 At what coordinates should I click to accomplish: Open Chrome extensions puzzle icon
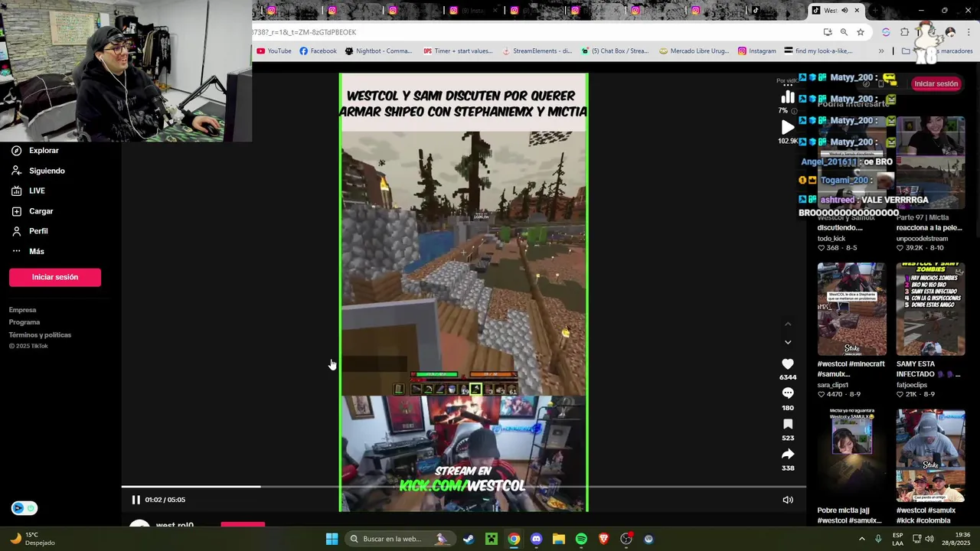point(904,32)
